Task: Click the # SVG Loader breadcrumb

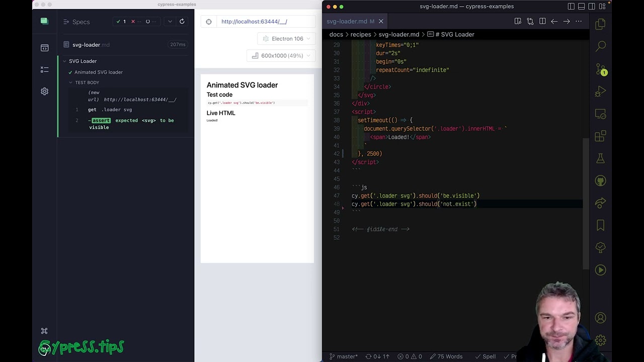Action: [451, 34]
